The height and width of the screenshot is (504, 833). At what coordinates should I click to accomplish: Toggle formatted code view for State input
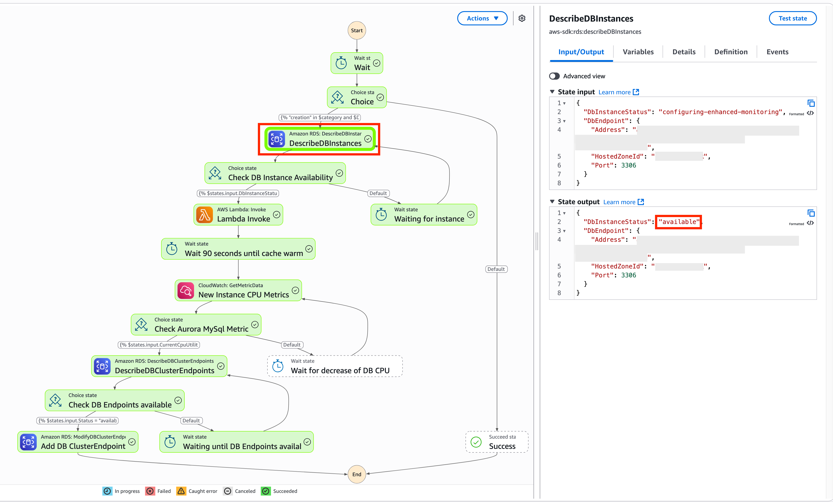click(x=810, y=113)
